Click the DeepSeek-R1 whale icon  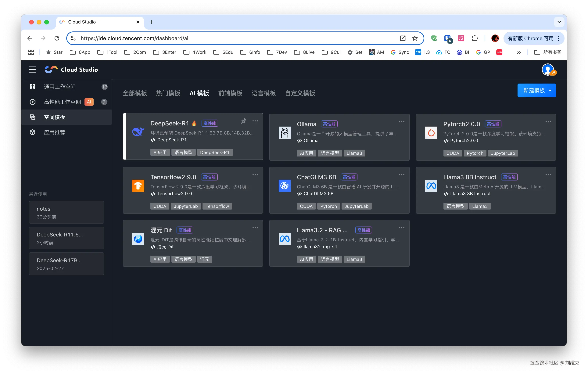pos(138,132)
